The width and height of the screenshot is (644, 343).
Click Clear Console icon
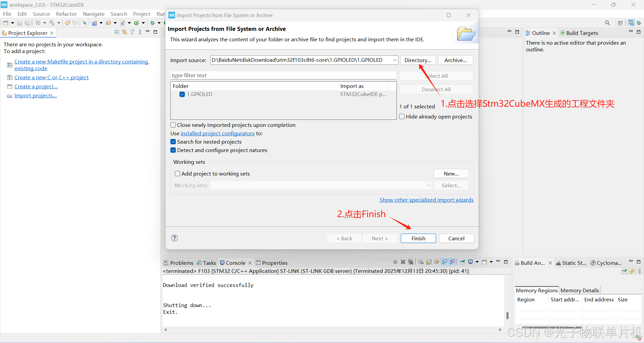click(421, 262)
